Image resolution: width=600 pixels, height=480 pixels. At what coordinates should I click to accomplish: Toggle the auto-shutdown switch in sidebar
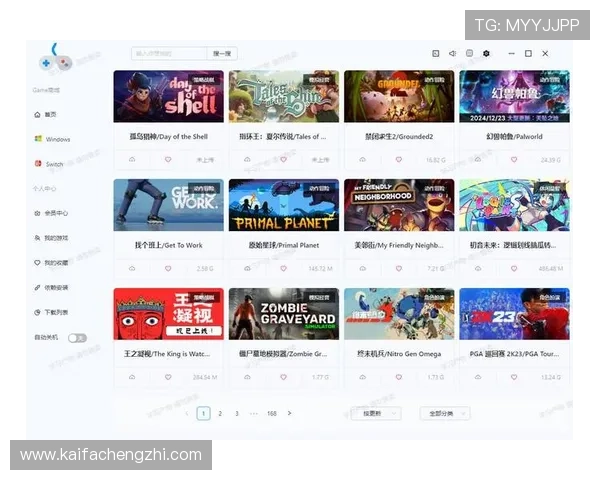click(x=77, y=338)
